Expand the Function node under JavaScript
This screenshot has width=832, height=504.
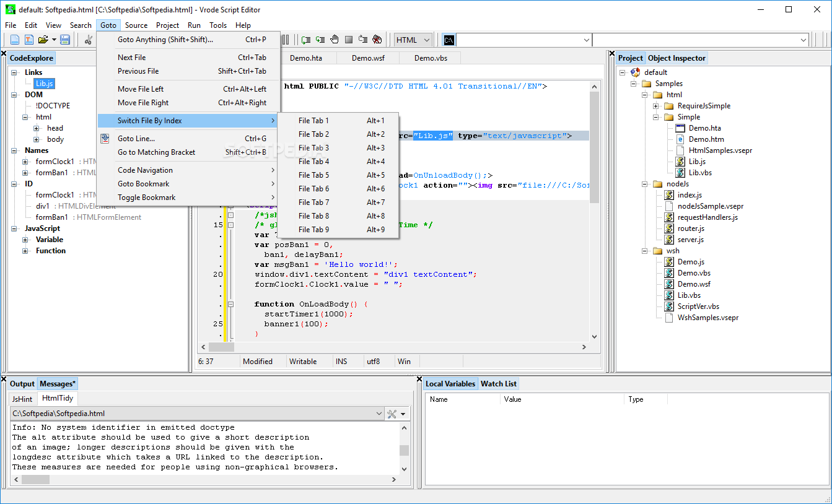[x=25, y=251]
